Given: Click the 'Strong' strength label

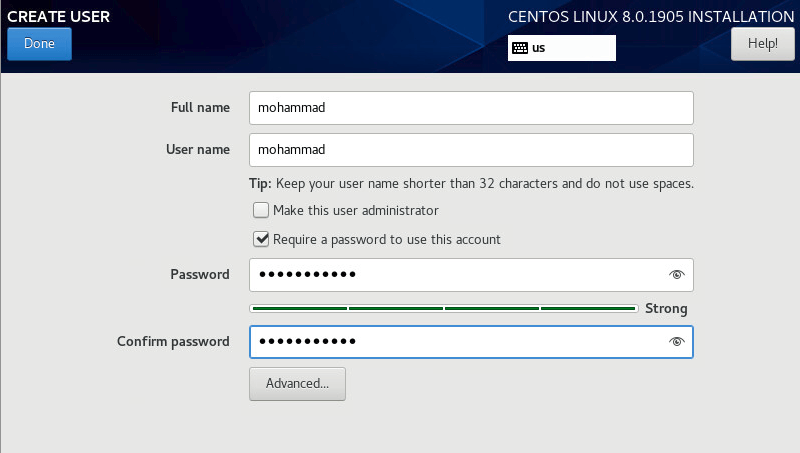Looking at the screenshot, I should pyautogui.click(x=666, y=309).
